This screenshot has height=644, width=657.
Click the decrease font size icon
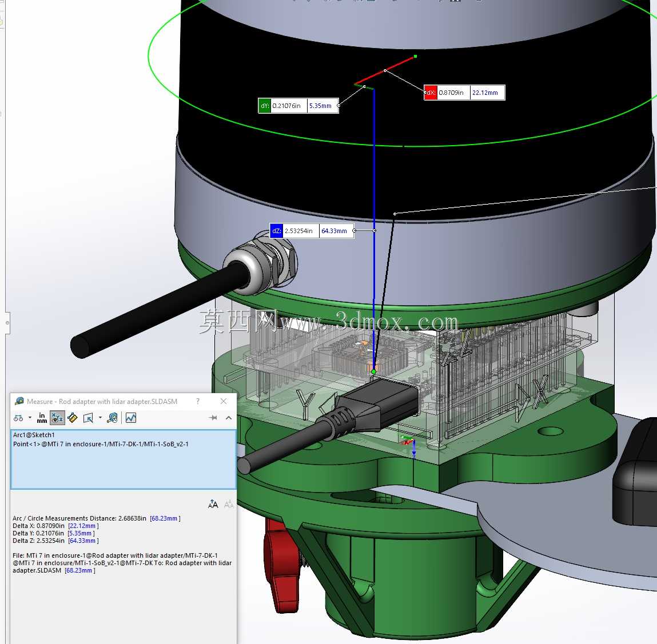[x=229, y=504]
